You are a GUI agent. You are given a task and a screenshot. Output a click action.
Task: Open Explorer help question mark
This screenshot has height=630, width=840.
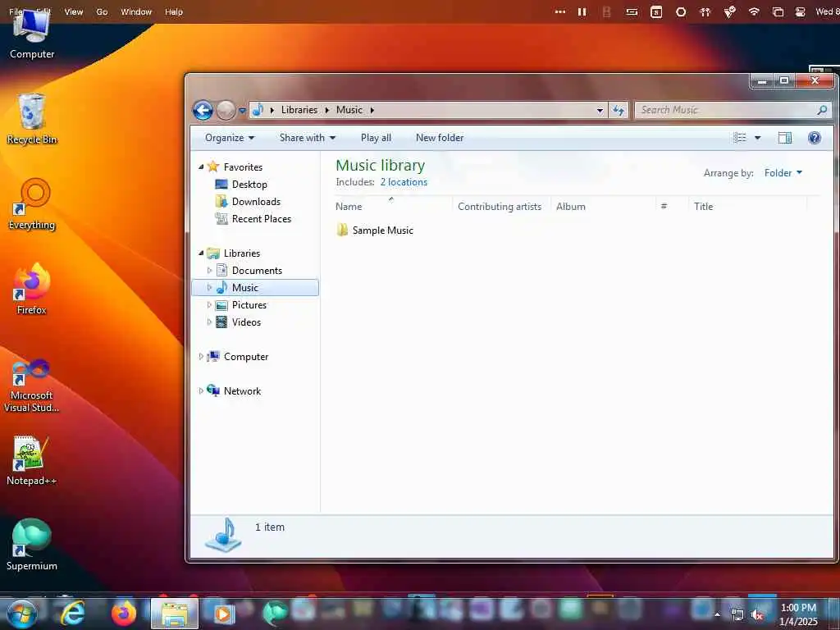815,138
